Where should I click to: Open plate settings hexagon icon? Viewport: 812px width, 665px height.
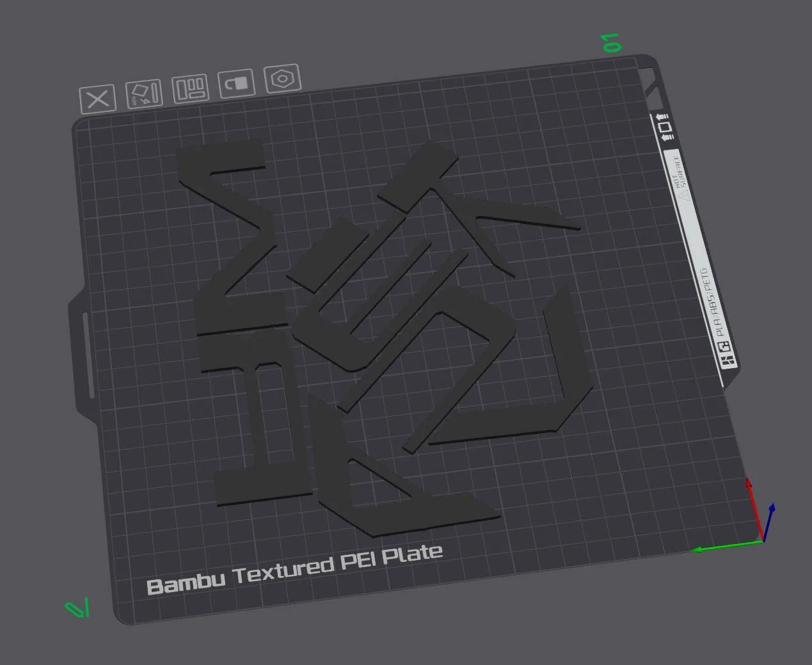pos(282,79)
